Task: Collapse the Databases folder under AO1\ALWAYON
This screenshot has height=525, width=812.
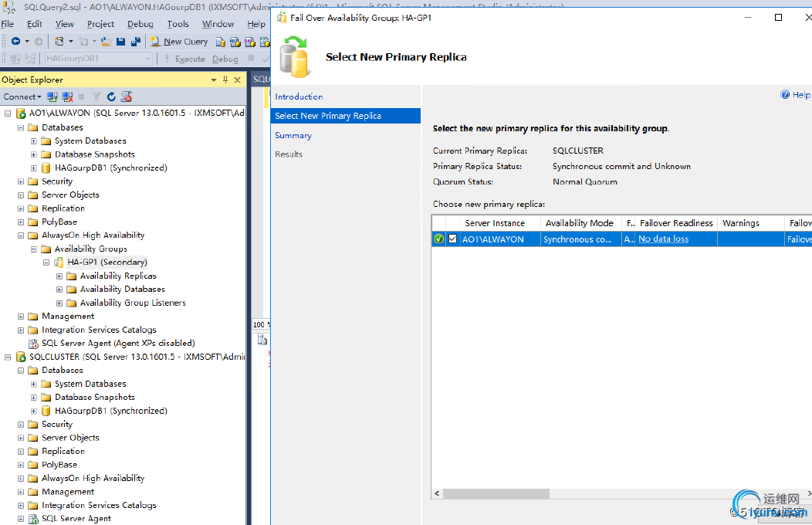Action: tap(21, 127)
